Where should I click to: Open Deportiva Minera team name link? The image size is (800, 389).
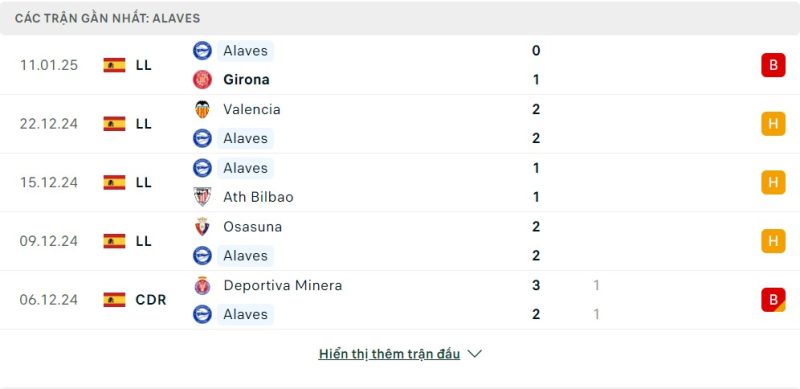[283, 285]
